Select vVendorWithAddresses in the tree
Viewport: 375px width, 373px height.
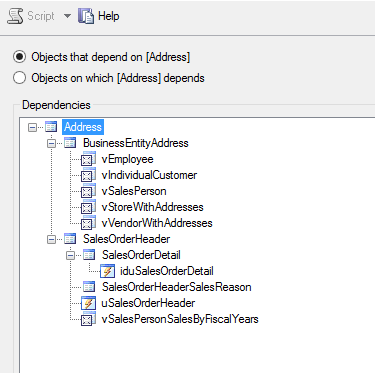[157, 223]
